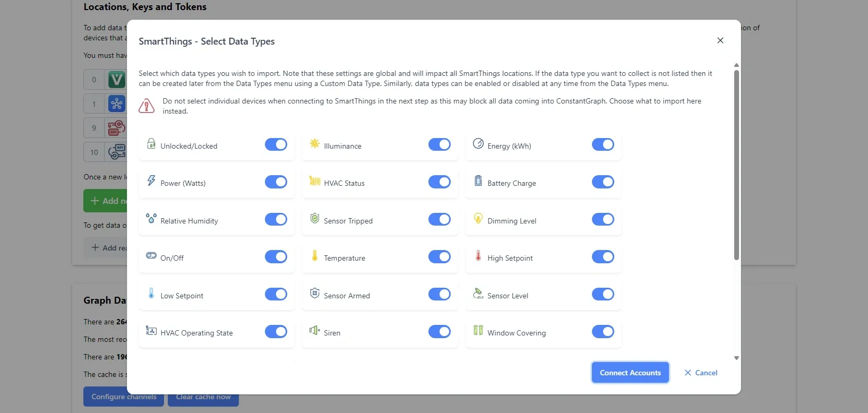The height and width of the screenshot is (413, 868).
Task: Click the Connect Accounts button
Action: (x=630, y=373)
